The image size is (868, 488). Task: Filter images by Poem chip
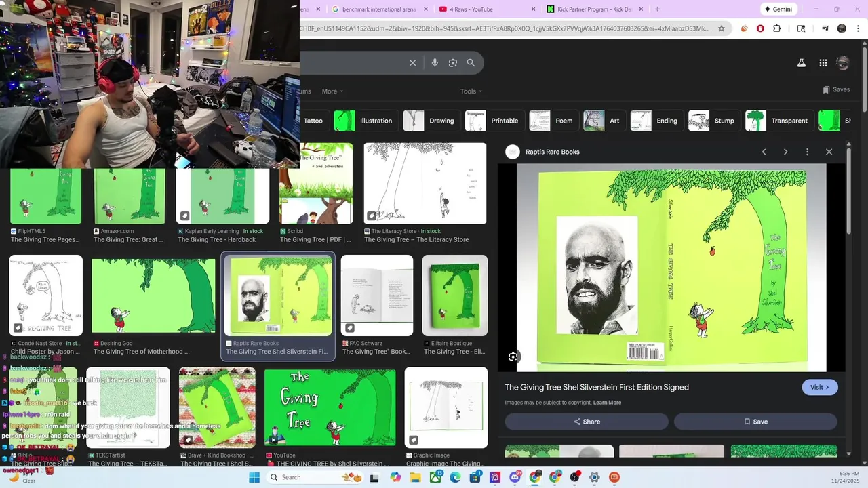click(553, 121)
